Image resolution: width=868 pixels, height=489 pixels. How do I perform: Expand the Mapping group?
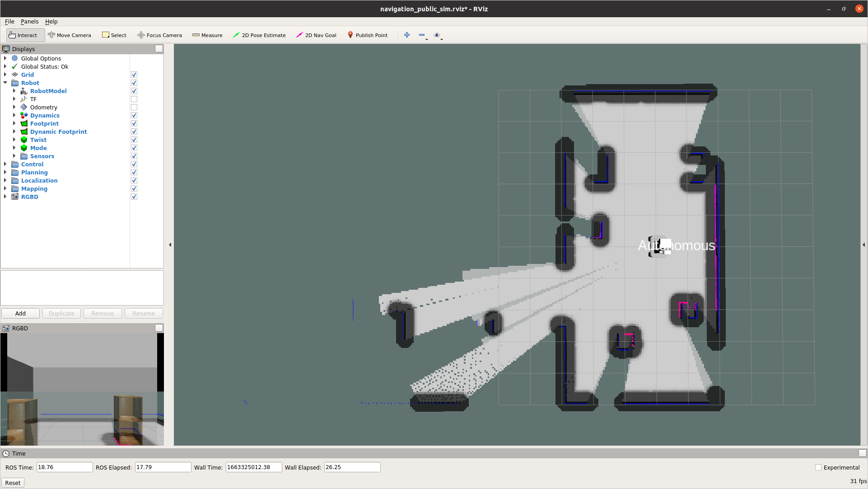[x=5, y=188]
